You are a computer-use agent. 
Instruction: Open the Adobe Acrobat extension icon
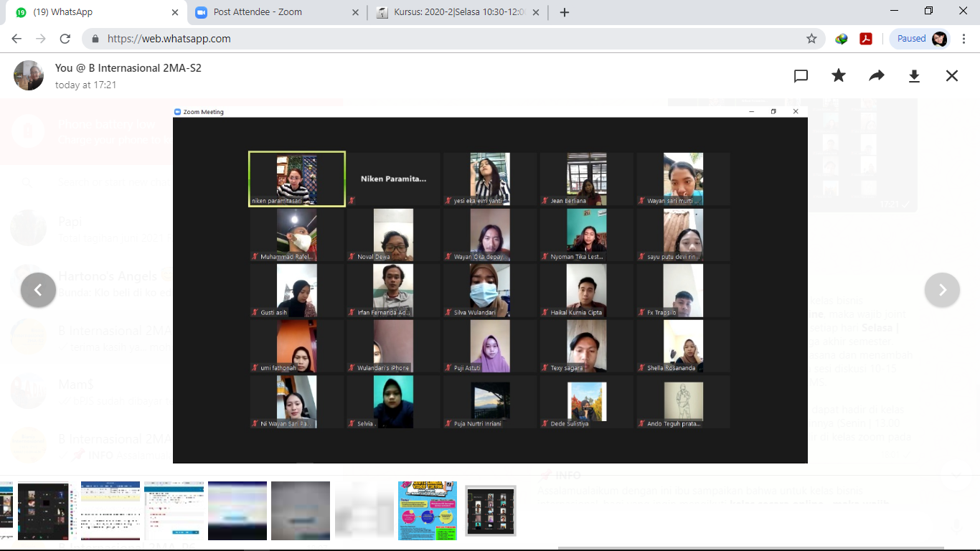866,39
